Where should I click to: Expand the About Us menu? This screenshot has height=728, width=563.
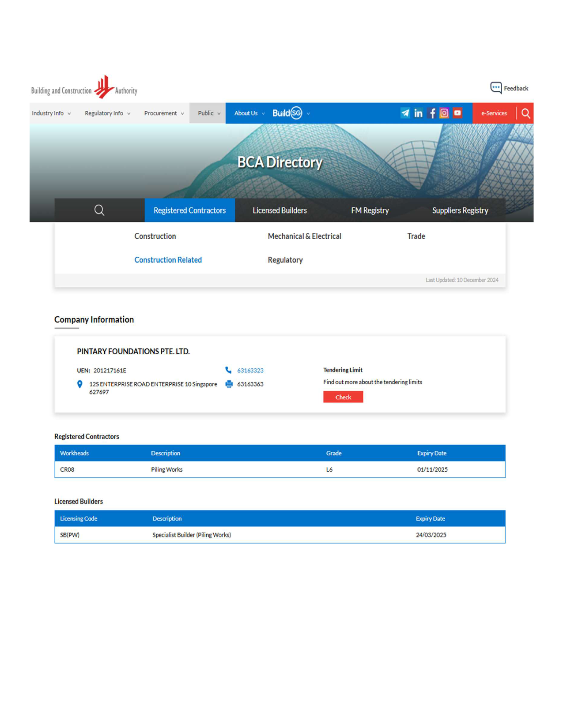click(x=249, y=113)
